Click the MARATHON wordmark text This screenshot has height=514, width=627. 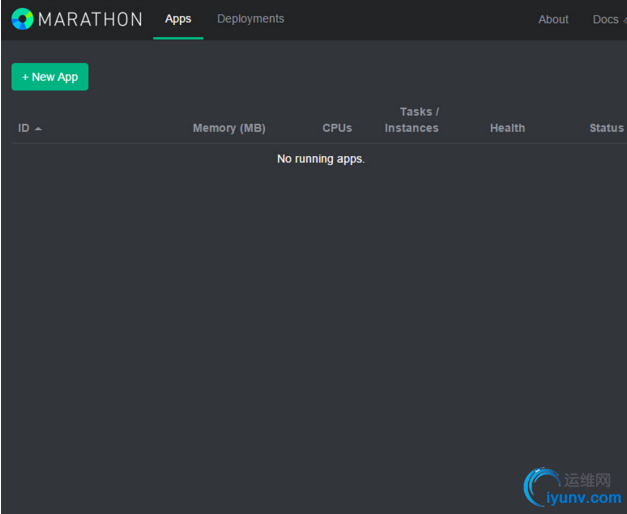[90, 19]
